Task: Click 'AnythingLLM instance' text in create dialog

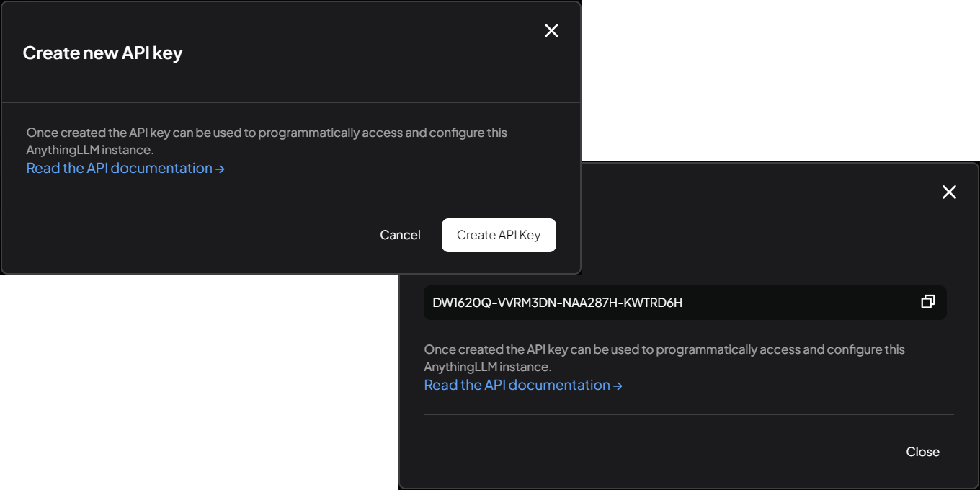Action: click(89, 150)
